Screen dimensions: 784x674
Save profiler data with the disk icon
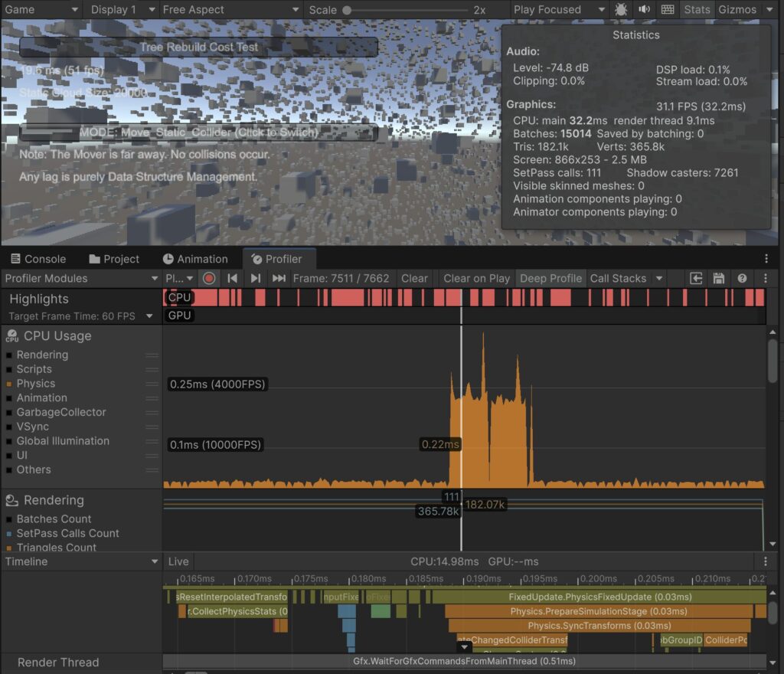(718, 278)
